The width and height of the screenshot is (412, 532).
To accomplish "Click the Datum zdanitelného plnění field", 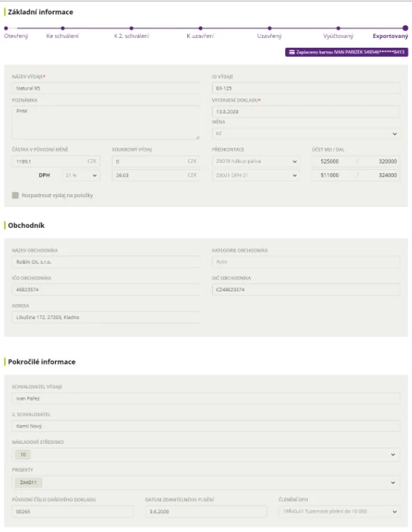I will tap(206, 512).
